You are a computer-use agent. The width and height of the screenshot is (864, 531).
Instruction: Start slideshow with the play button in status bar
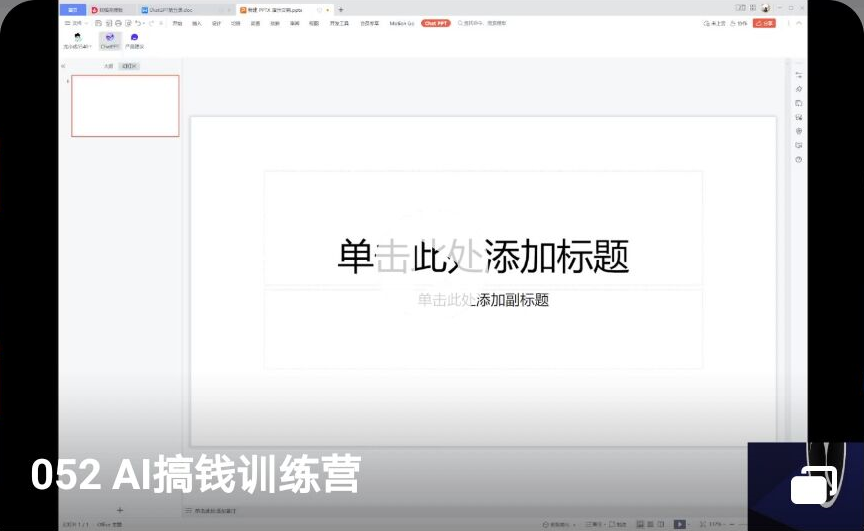pyautogui.click(x=680, y=523)
